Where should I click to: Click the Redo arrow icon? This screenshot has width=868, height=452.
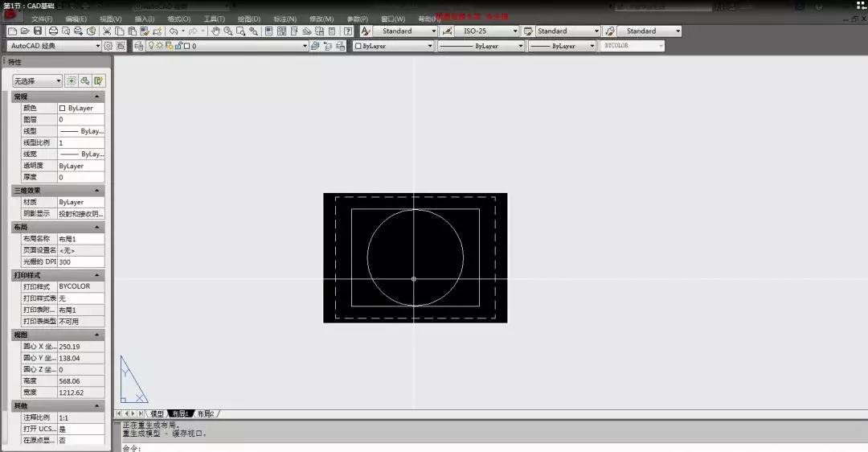193,31
